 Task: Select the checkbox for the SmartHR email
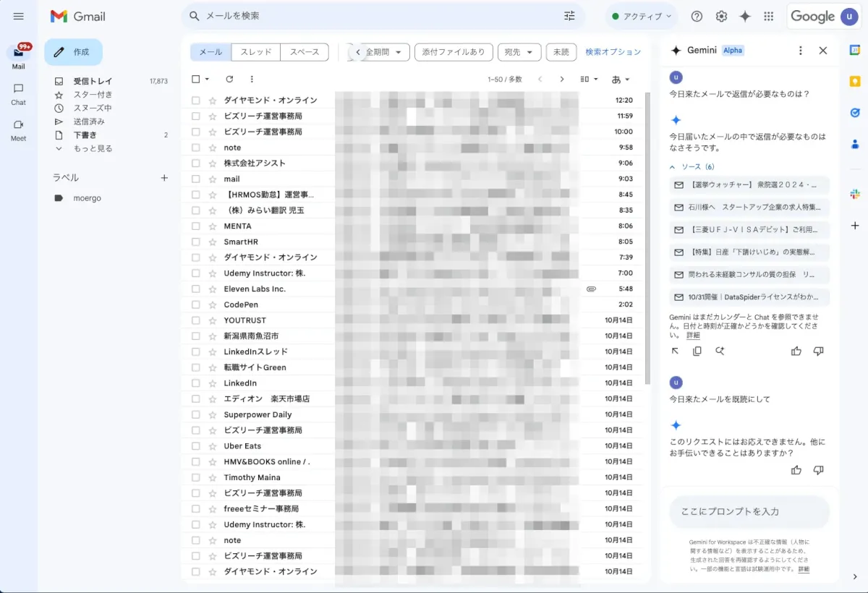[195, 242]
